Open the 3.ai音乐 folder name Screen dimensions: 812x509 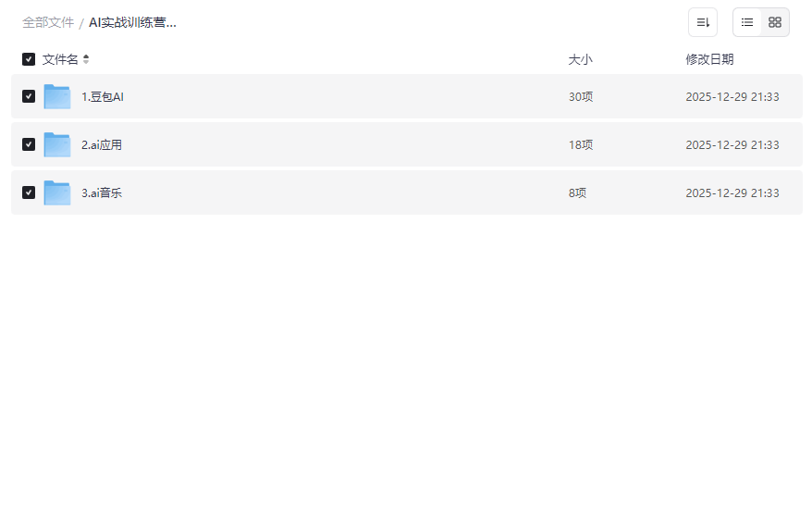[x=102, y=192]
